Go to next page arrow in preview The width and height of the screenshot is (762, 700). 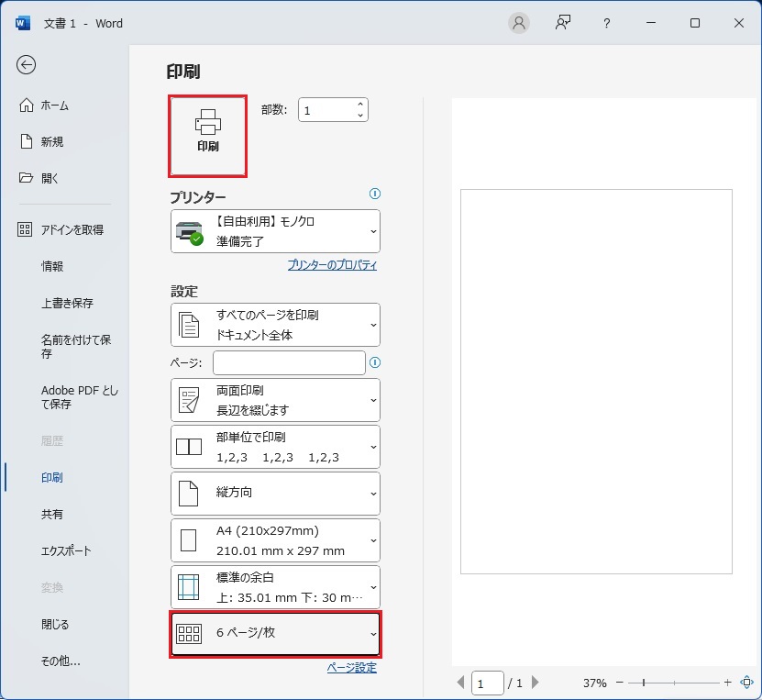point(536,683)
